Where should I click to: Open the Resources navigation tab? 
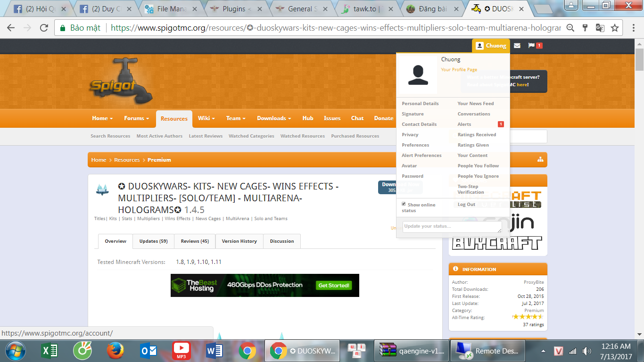coord(174,119)
